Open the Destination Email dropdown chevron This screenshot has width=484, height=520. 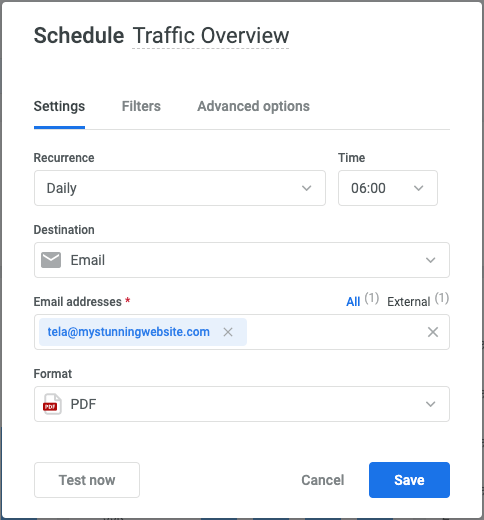(x=431, y=260)
